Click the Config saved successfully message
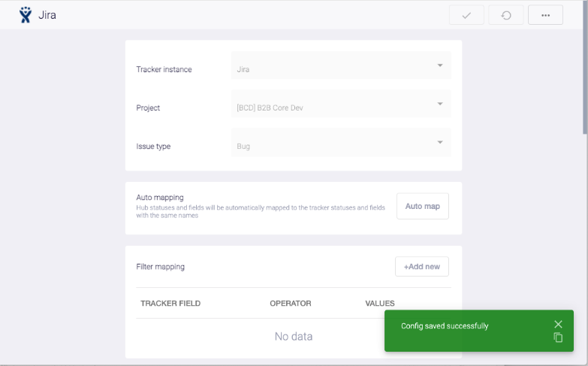This screenshot has height=366, width=588. [x=445, y=326]
